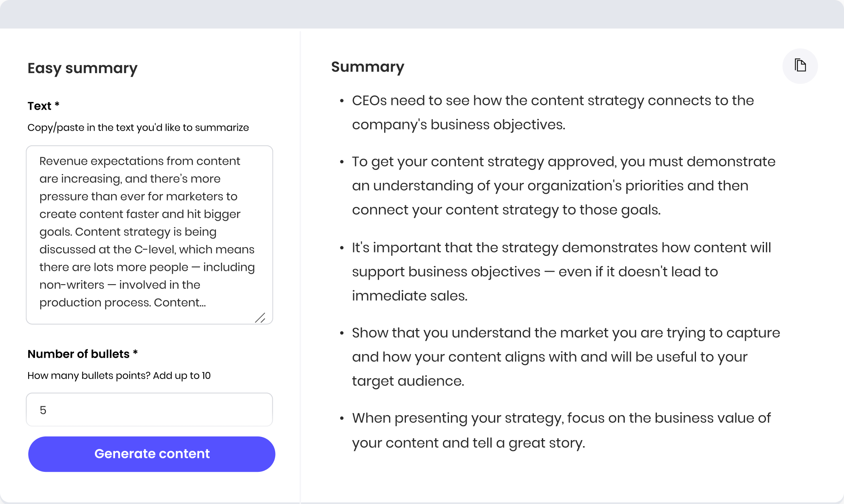Click the Number of bullets * label
Viewport: 844px width, 504px height.
click(x=82, y=354)
